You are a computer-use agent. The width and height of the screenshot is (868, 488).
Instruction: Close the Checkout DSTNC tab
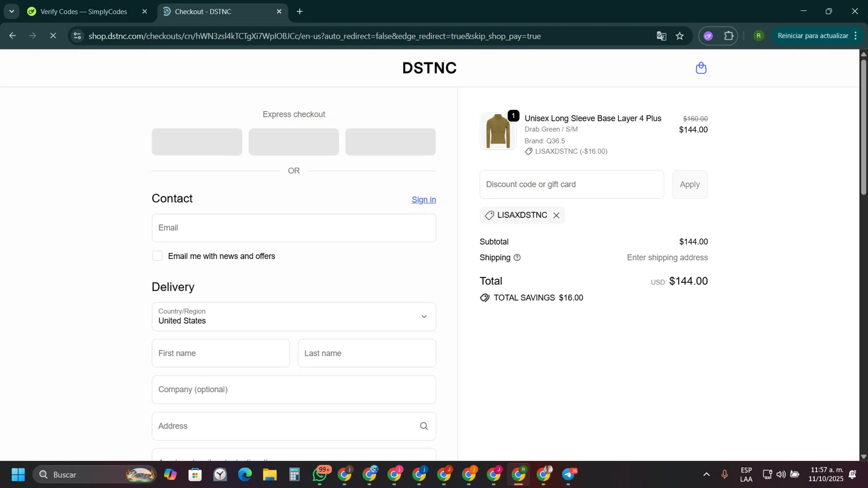(x=279, y=12)
